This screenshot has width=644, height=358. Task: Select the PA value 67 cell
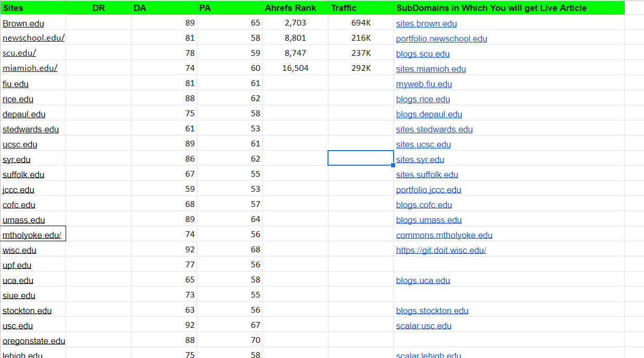[x=230, y=325]
